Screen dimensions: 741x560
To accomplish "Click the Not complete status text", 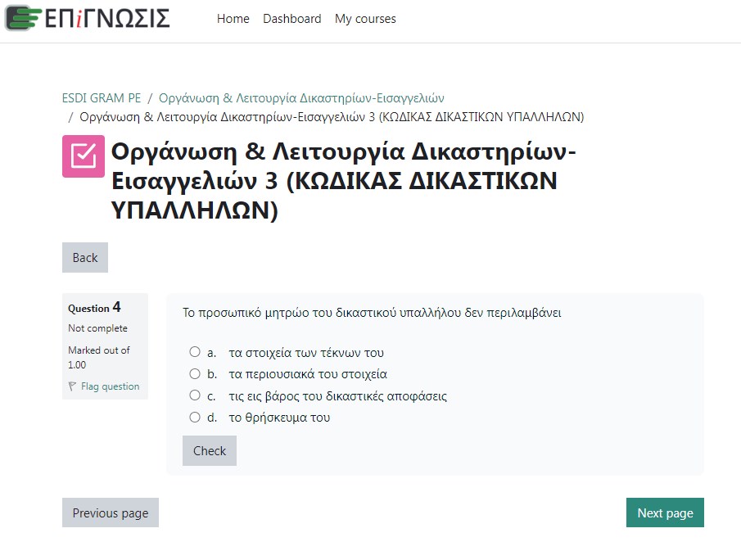I will click(x=97, y=328).
